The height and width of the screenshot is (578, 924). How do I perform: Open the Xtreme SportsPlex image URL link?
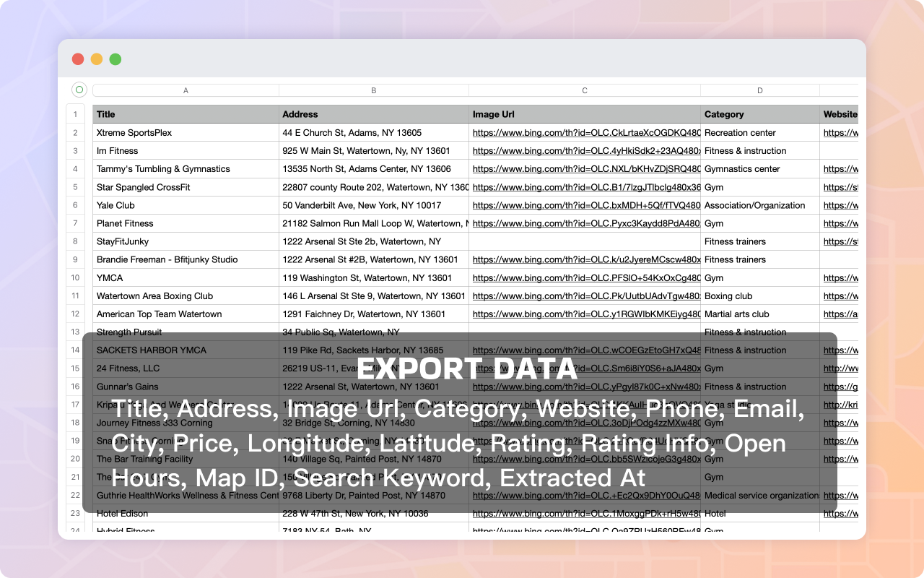(x=586, y=133)
